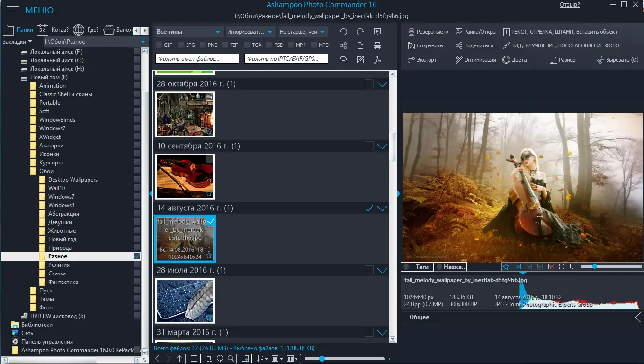The height and width of the screenshot is (364, 644).
Task: Rate photo with the star icon below preview
Action: click(x=506, y=266)
